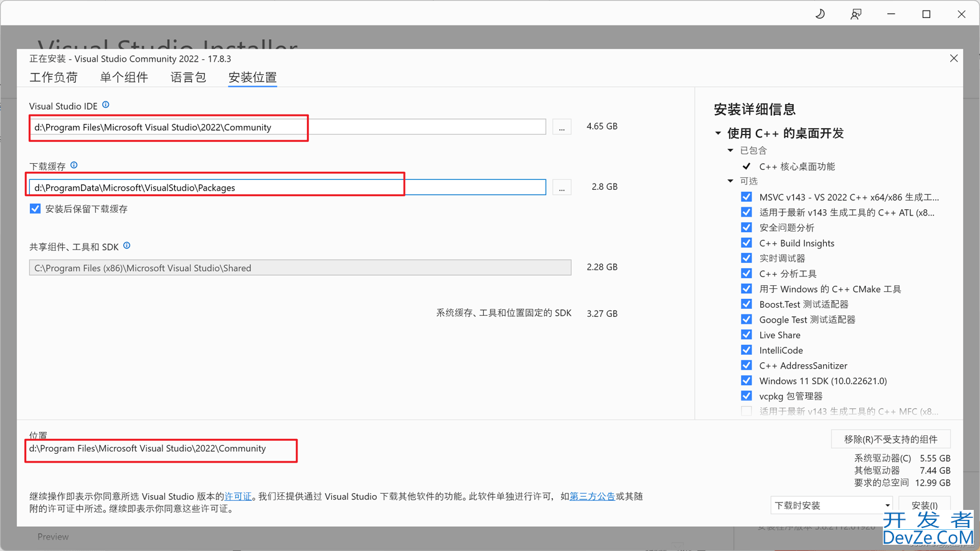Click the 要求的总空间 12.99 GB entry
The height and width of the screenshot is (551, 980).
tap(902, 483)
